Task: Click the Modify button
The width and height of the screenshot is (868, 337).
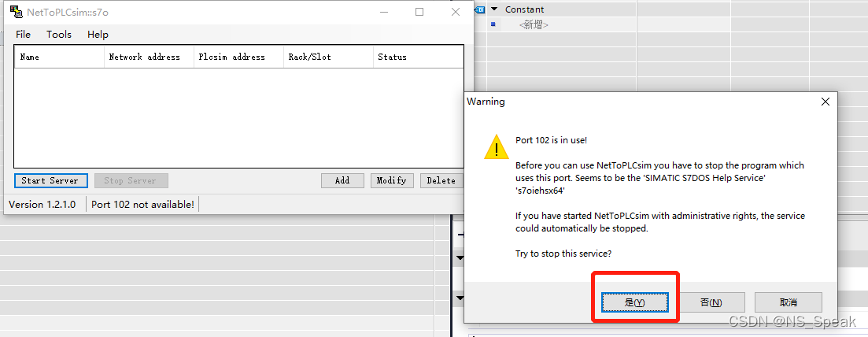Action: 392,180
